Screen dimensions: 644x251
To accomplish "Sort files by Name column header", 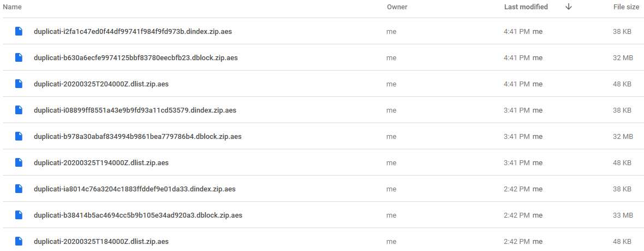I will pyautogui.click(x=13, y=7).
